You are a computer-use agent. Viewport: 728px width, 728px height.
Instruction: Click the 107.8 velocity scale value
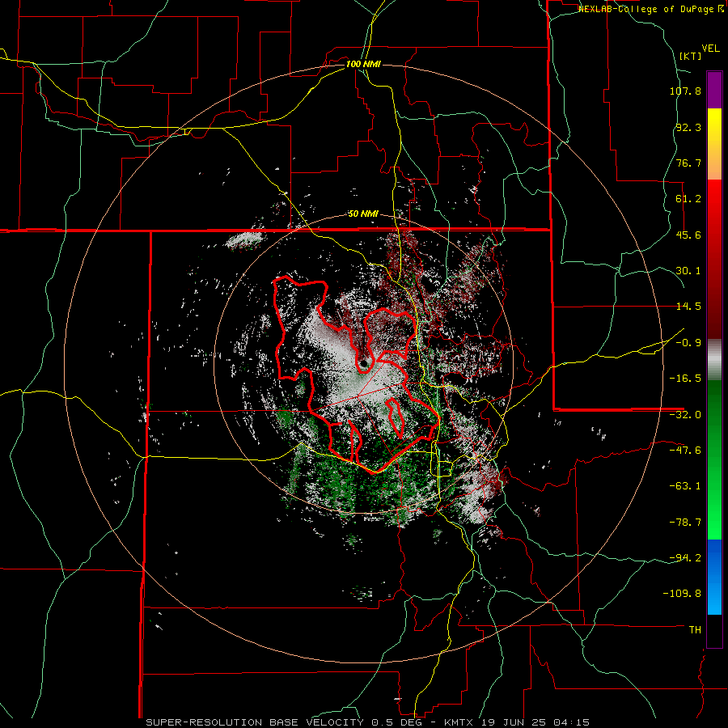pos(685,91)
